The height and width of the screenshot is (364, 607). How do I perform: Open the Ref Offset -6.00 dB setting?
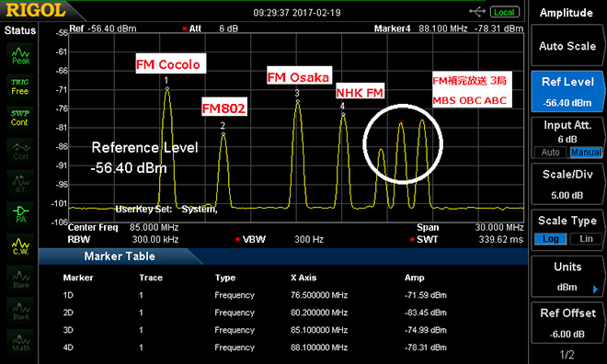pyautogui.click(x=567, y=324)
